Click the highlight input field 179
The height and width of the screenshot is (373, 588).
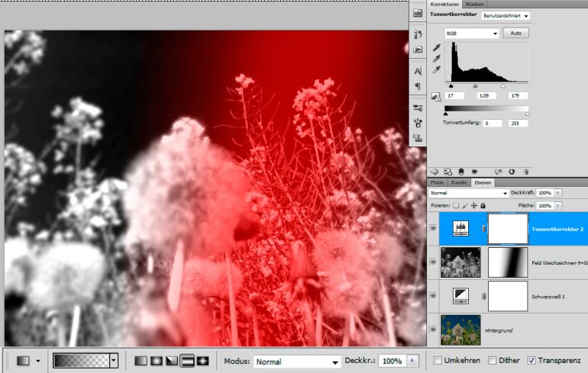[x=518, y=96]
